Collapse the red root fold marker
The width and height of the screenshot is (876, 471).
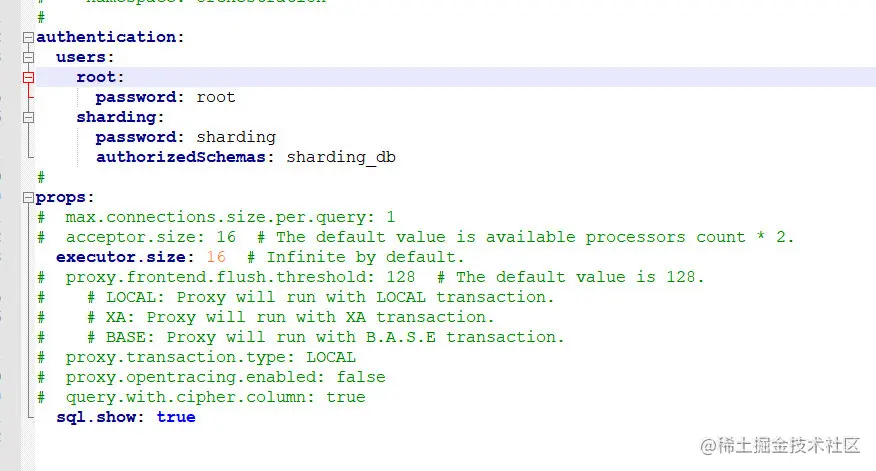coord(28,78)
